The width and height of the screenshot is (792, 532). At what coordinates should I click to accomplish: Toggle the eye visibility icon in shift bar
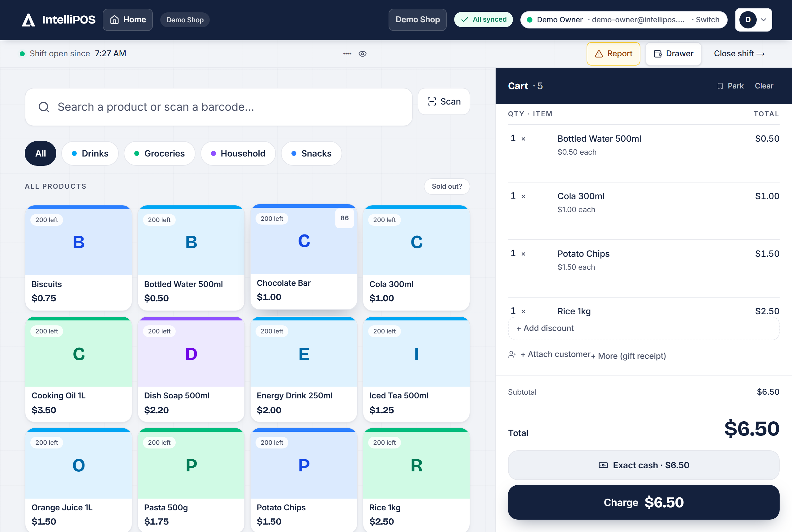[x=362, y=54]
